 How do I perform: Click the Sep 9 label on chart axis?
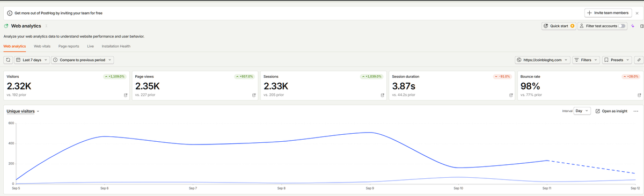pyautogui.click(x=369, y=188)
